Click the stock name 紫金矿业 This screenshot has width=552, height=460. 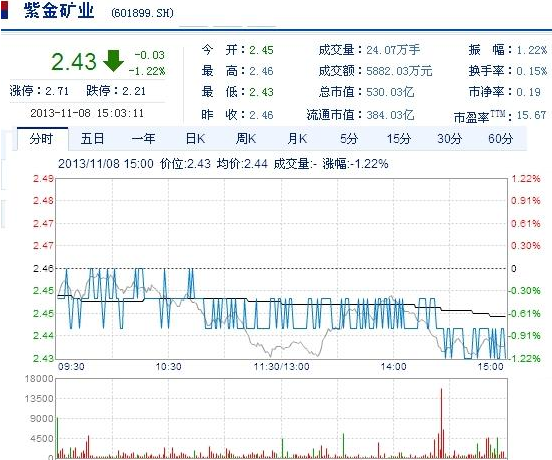pos(59,11)
